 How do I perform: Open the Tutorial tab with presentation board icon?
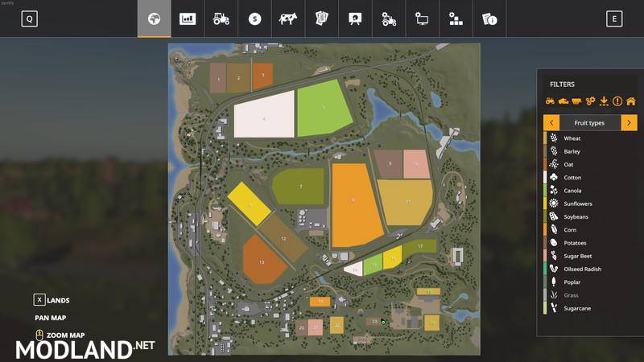[355, 19]
